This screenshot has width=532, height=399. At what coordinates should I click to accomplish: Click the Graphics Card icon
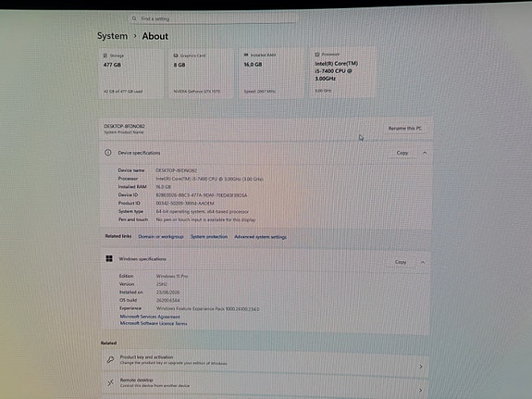pyautogui.click(x=176, y=56)
